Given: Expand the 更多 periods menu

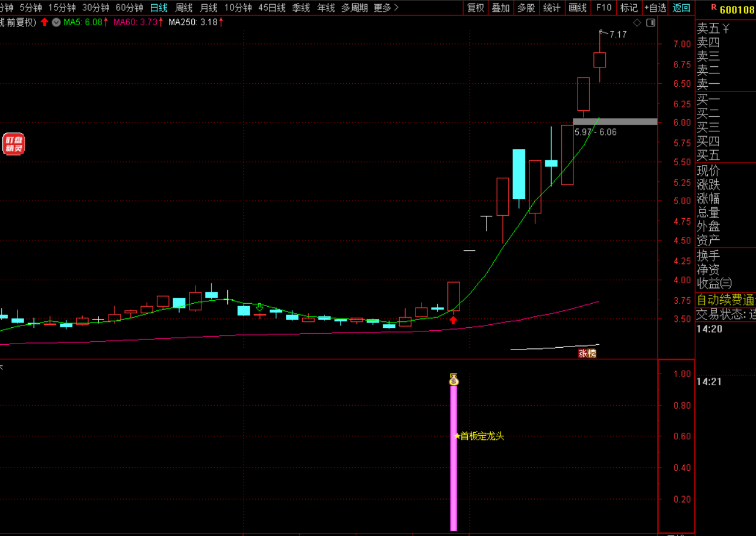Looking at the screenshot, I should coord(386,8).
